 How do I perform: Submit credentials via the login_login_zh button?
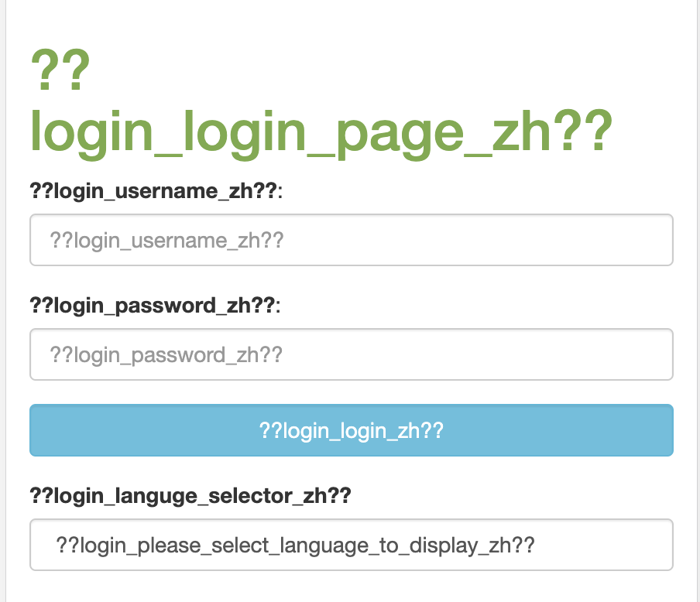tap(350, 430)
